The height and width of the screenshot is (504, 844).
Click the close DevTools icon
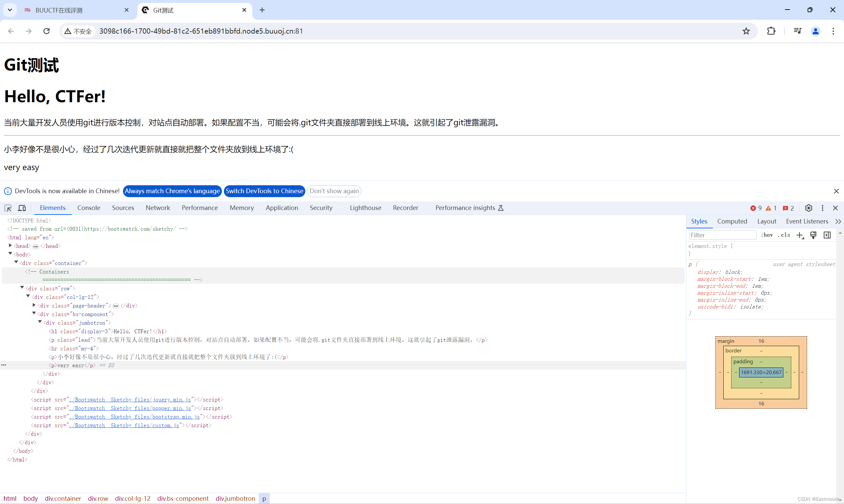(x=836, y=208)
